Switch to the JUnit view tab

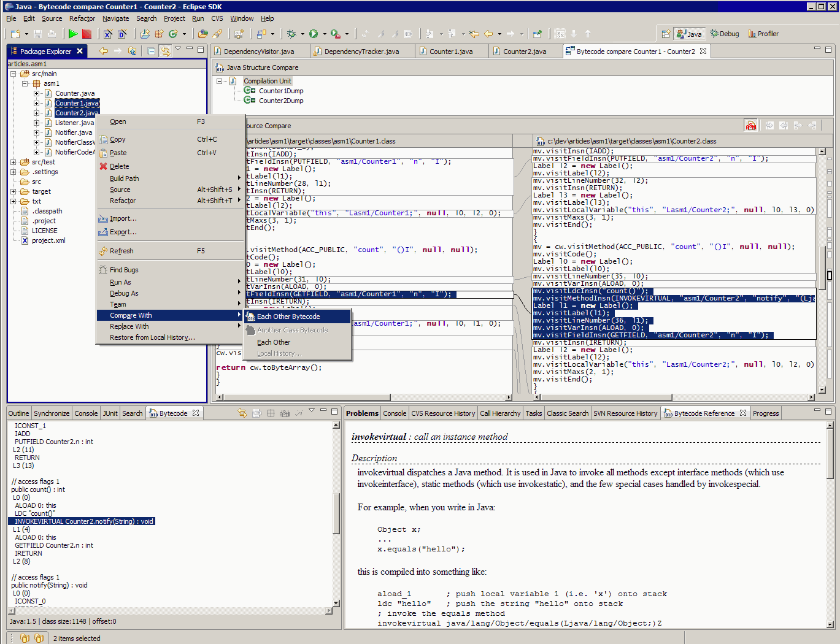[110, 413]
